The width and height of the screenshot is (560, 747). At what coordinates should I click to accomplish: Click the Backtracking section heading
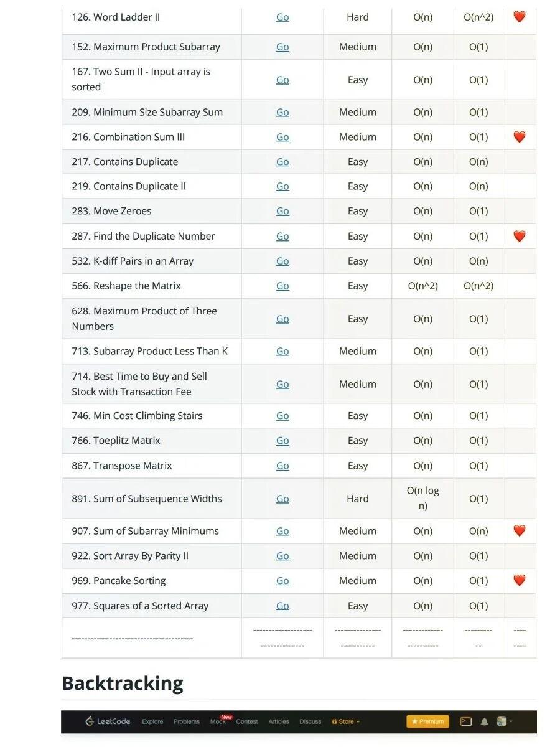click(123, 683)
